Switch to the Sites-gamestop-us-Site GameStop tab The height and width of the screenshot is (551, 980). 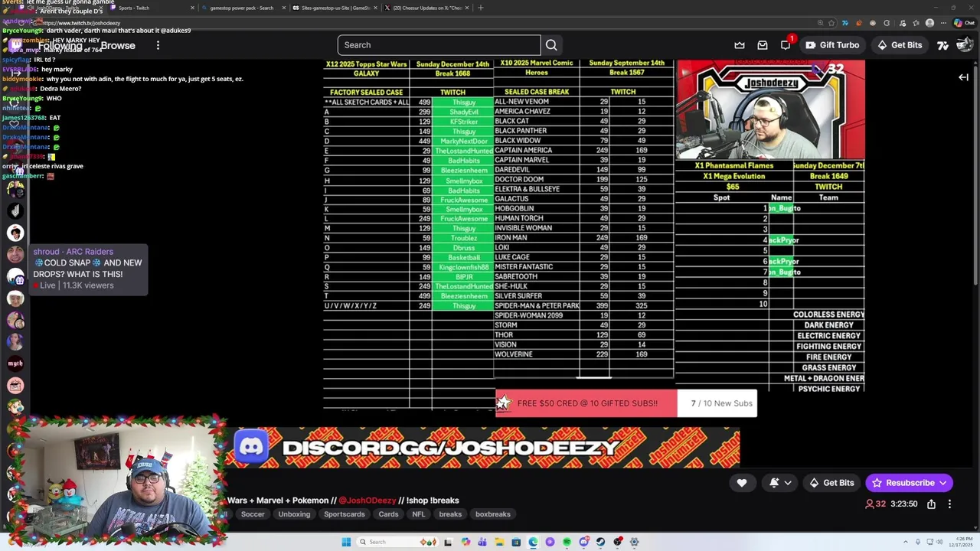331,8
